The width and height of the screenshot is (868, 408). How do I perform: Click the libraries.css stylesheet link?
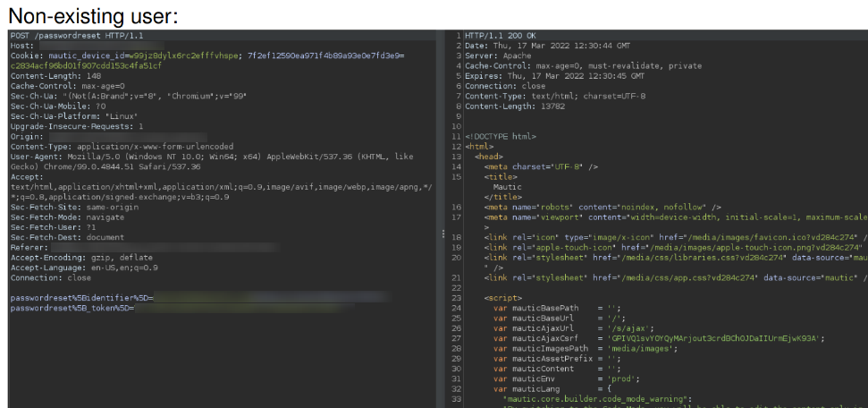click(x=676, y=258)
